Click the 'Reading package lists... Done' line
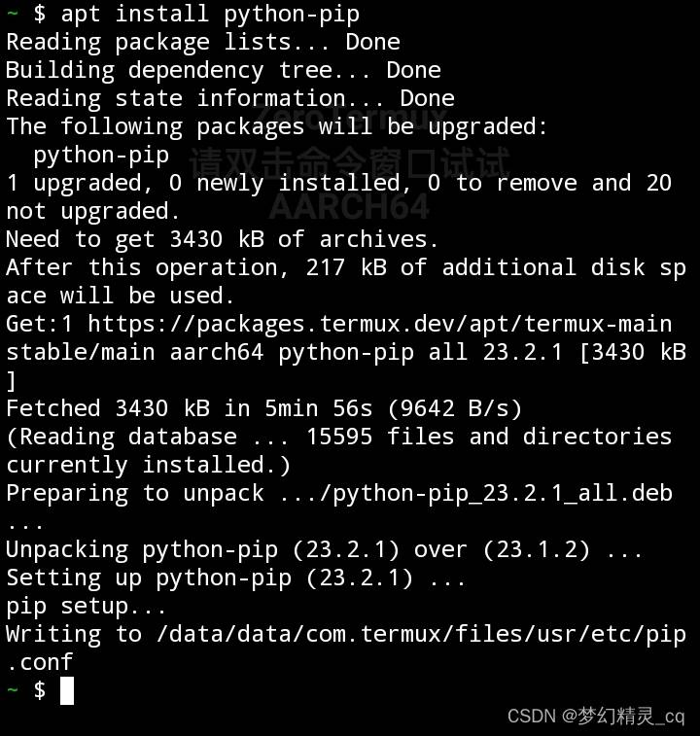Screen dimensions: 700x736 click(203, 42)
